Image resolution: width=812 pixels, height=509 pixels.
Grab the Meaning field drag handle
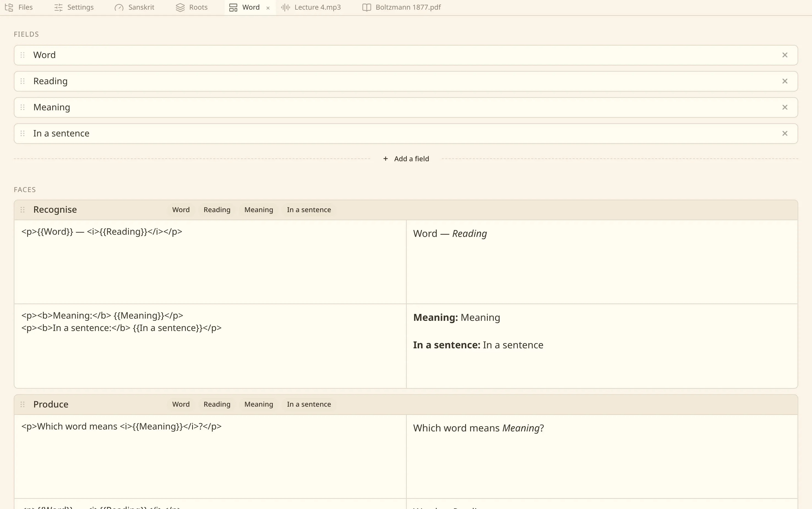[23, 107]
